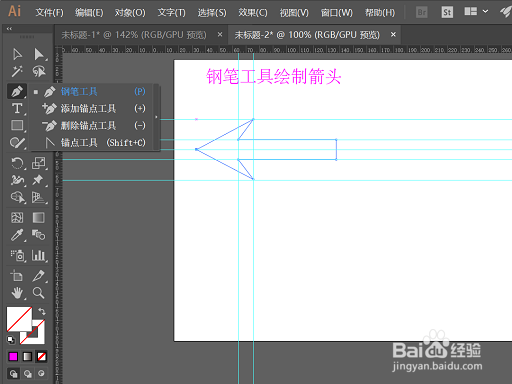Select the Puppet Warp pin tool
512x384 pixels.
tap(39, 180)
